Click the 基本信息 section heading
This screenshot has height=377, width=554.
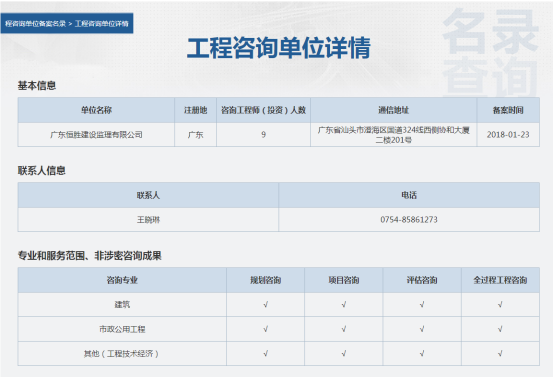click(37, 86)
